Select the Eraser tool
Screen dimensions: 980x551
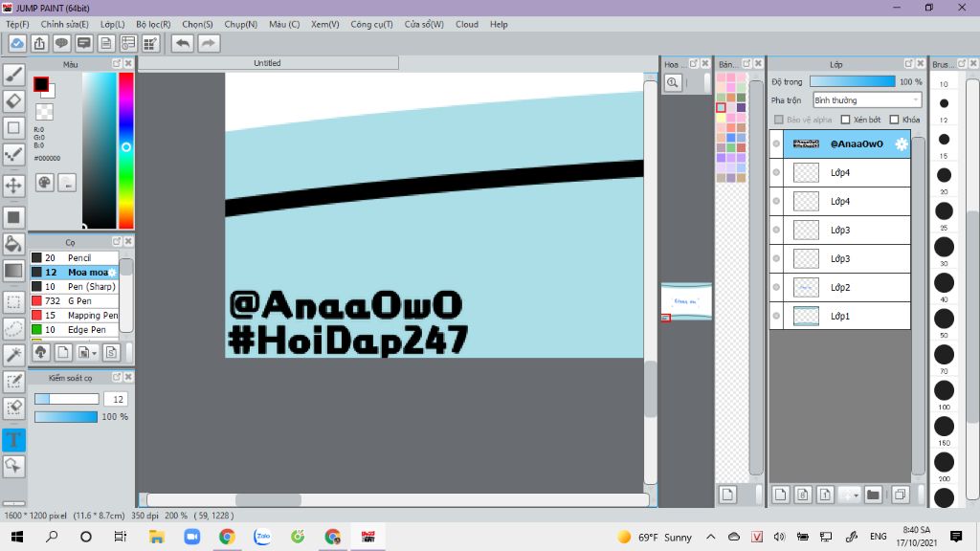13,101
